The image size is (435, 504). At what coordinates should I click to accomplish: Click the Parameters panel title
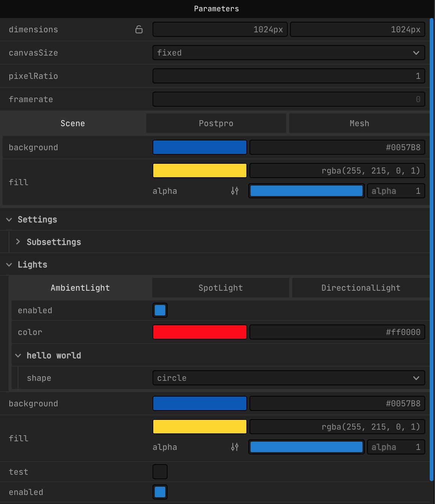[x=216, y=9]
